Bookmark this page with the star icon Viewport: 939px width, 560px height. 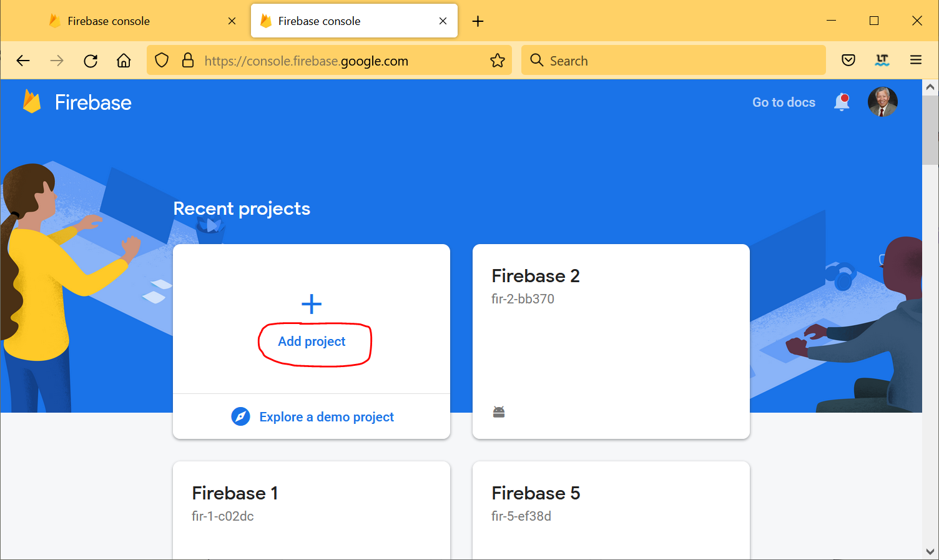click(x=497, y=61)
